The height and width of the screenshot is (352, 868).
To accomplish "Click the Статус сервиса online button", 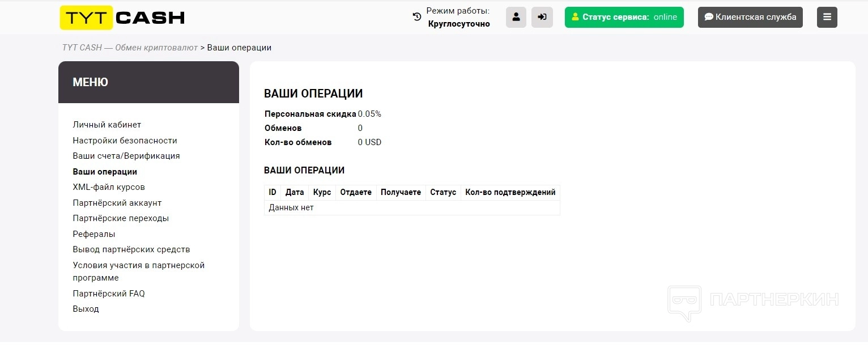I will click(624, 17).
